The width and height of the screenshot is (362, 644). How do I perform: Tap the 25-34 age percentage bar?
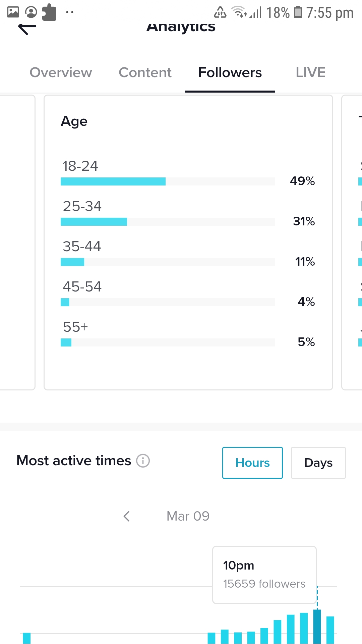[168, 222]
